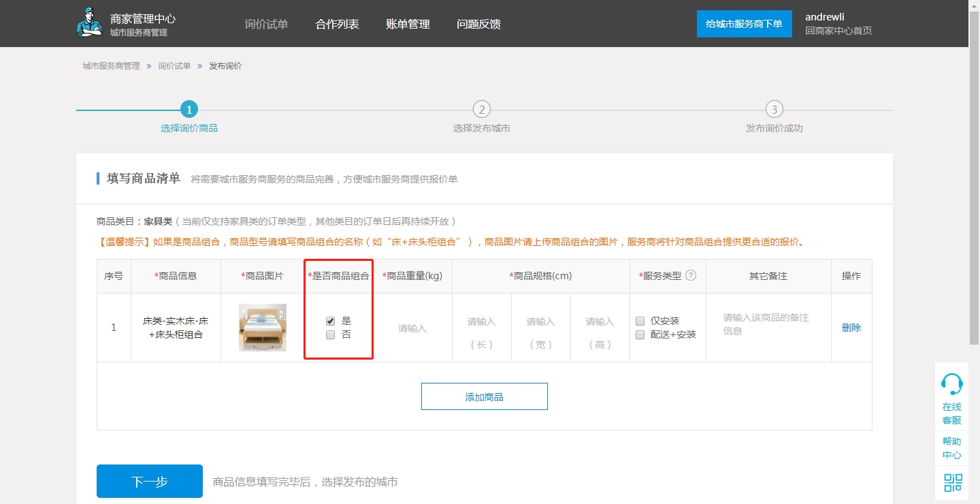
Task: Delete the product row via 删除
Action: point(851,328)
